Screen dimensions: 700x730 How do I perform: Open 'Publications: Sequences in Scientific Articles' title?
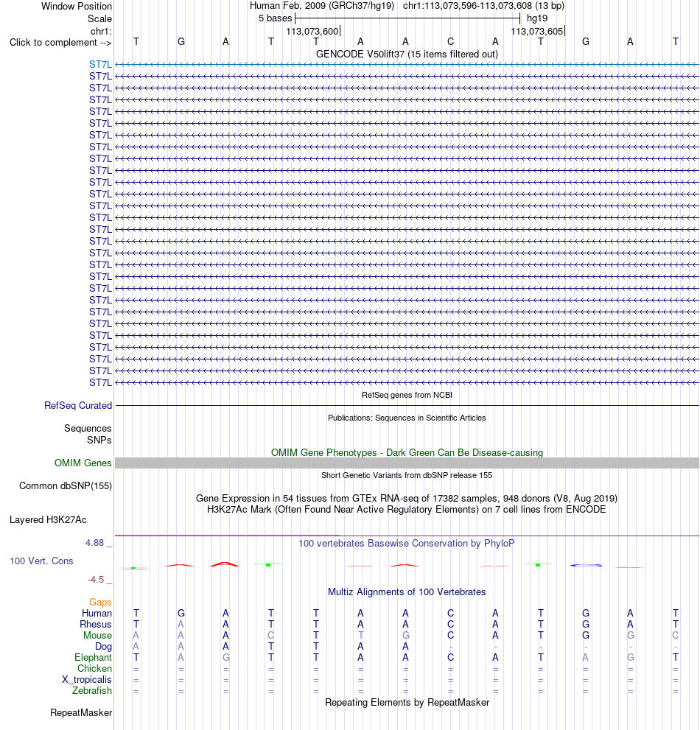[407, 418]
